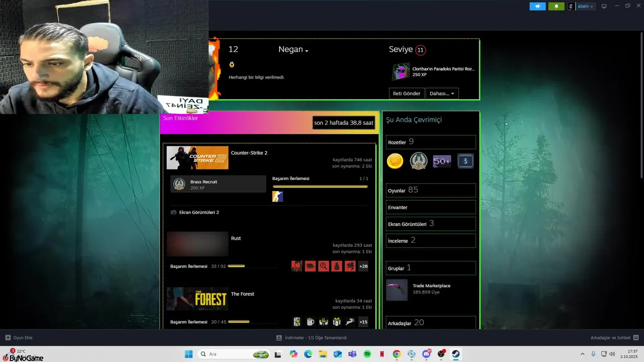Open the Dahası more options dropdown
This screenshot has width=644, height=362.
coord(442,94)
